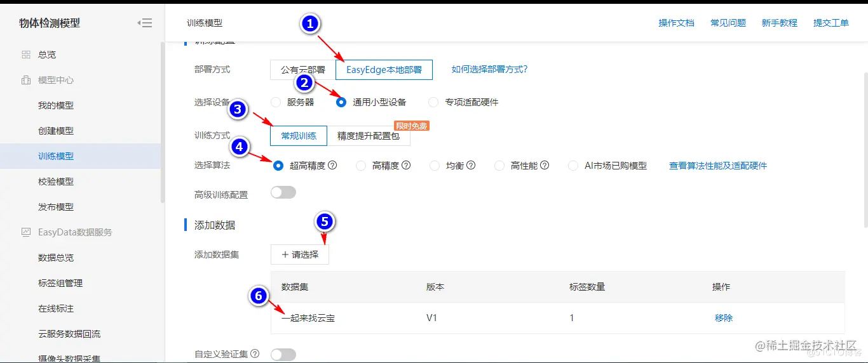Click the 总览 grid icon
The width and height of the screenshot is (868, 363).
[x=26, y=55]
